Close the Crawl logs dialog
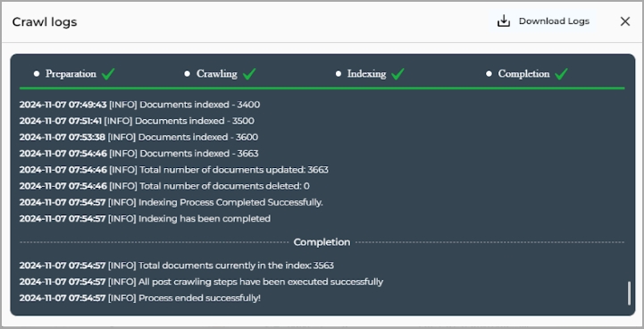 coord(625,21)
